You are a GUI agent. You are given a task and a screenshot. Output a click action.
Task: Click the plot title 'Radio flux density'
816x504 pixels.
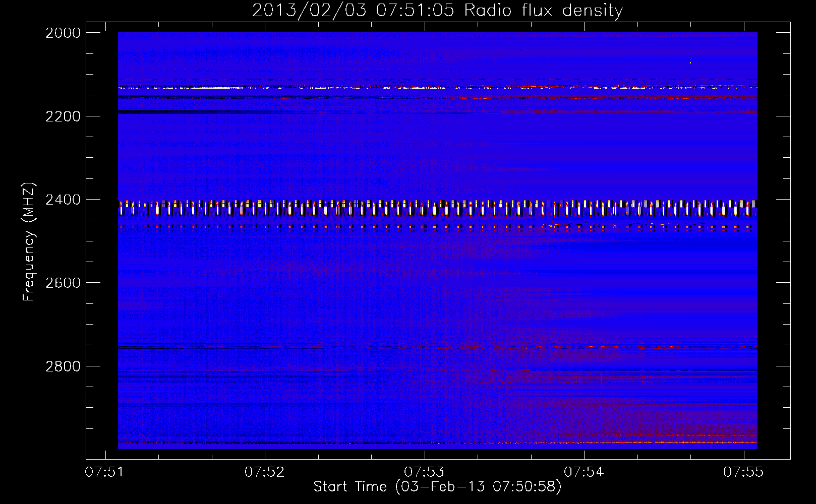click(437, 10)
